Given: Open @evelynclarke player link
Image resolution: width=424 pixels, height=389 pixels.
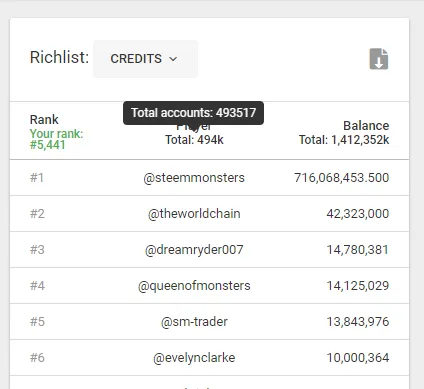Looking at the screenshot, I should click(x=194, y=358).
